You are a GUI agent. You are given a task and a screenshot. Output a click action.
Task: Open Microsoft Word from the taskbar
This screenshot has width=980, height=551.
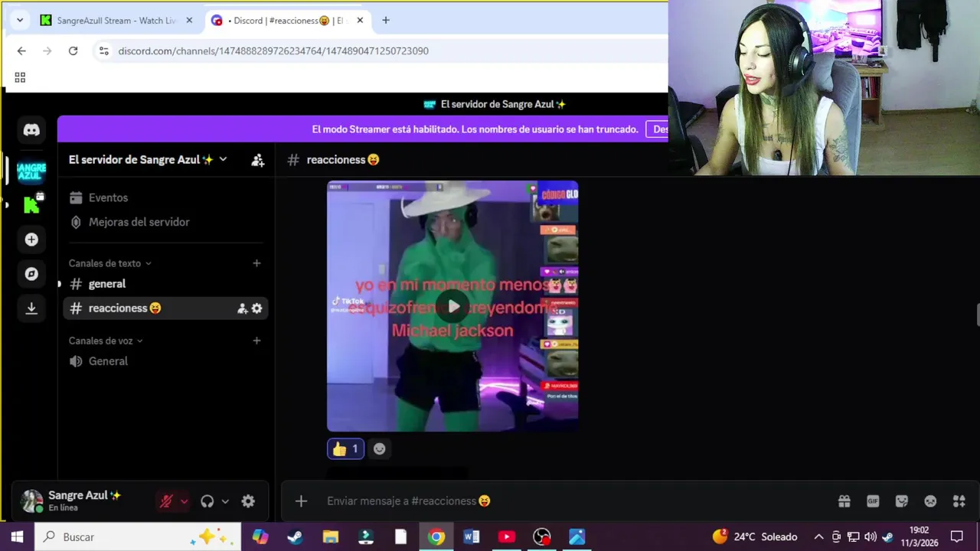point(471,536)
